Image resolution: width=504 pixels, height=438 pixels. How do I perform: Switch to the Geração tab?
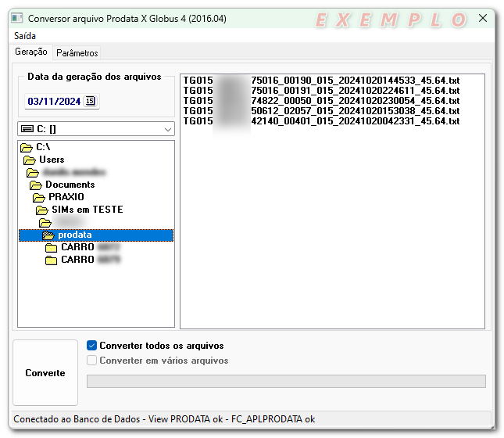31,52
